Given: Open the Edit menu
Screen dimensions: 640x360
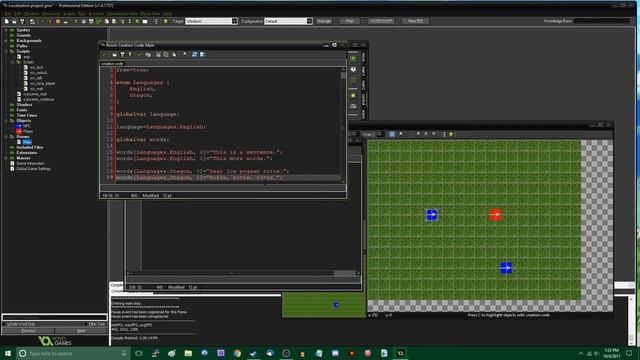Looking at the screenshot, I should [x=18, y=13].
